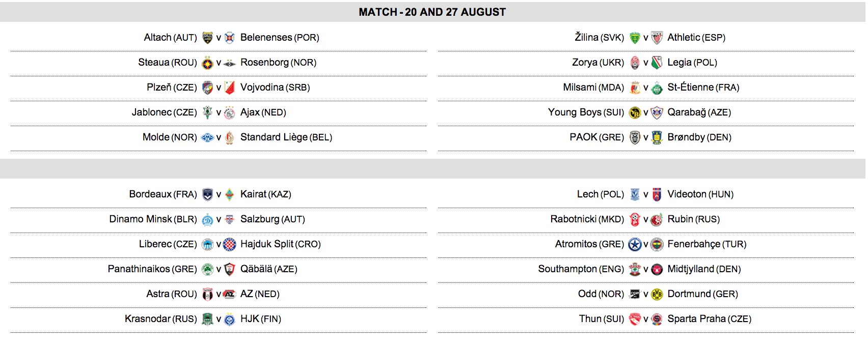Select the Southampton club crest
This screenshot has width=868, height=346.
pyautogui.click(x=635, y=269)
